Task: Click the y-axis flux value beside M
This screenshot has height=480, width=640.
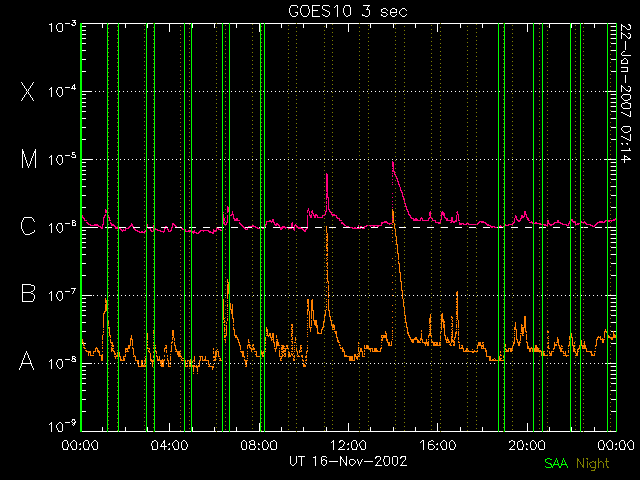Action: (x=62, y=159)
